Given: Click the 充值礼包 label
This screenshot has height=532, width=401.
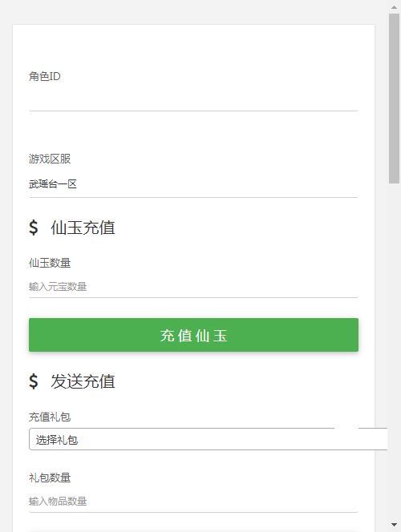Looking at the screenshot, I should click(50, 417).
